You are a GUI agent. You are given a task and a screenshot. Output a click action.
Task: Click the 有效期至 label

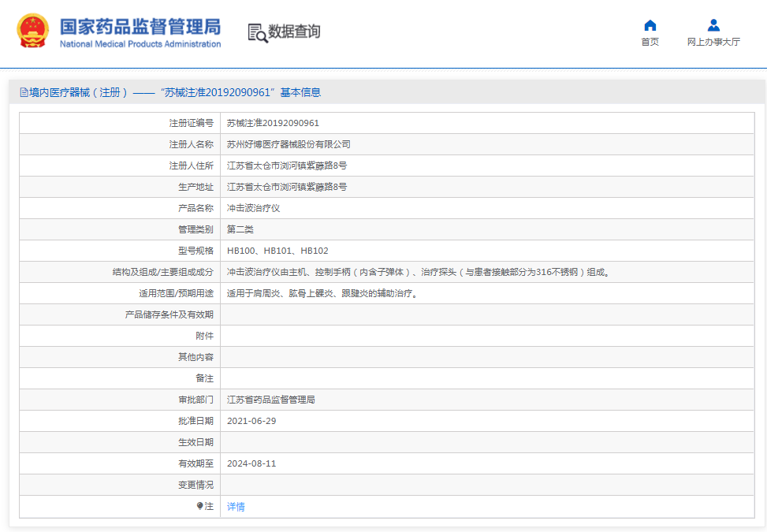point(195,463)
